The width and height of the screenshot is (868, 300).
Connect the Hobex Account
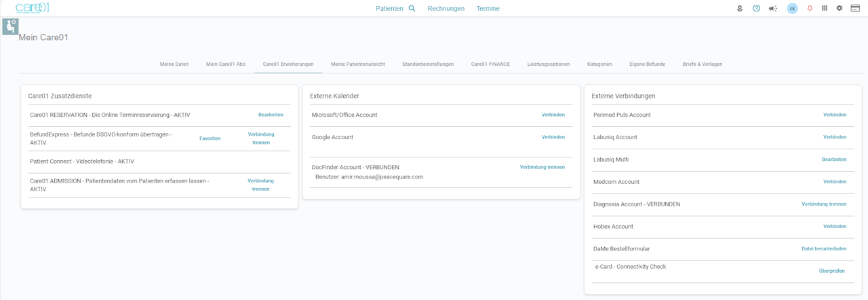pos(835,227)
